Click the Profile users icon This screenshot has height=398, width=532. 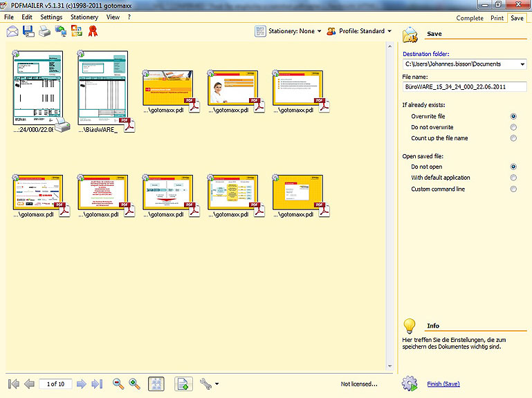click(331, 31)
